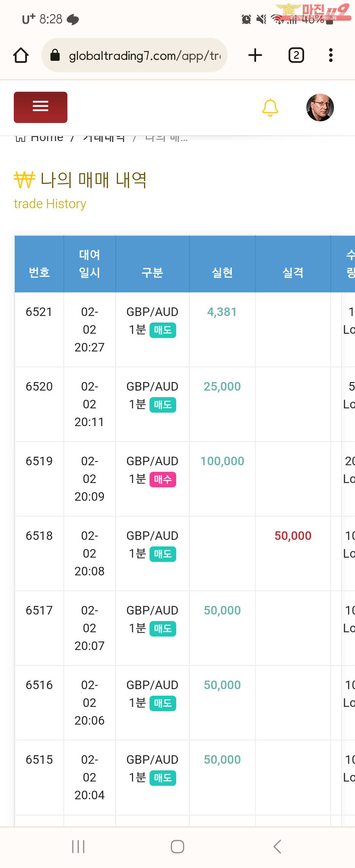This screenshot has width=355, height=868.
Task: Open the user profile avatar
Action: (319, 108)
